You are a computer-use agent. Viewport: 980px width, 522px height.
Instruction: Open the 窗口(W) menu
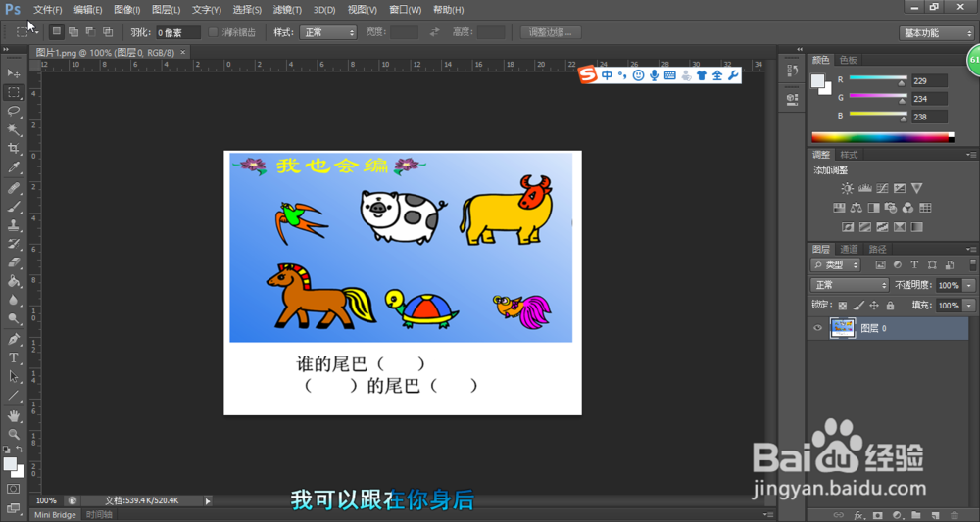406,10
